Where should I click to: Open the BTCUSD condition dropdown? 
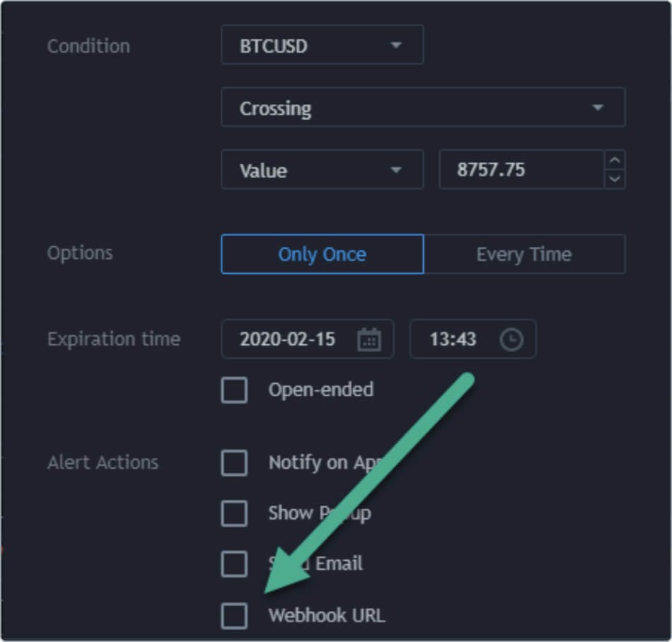pyautogui.click(x=322, y=45)
